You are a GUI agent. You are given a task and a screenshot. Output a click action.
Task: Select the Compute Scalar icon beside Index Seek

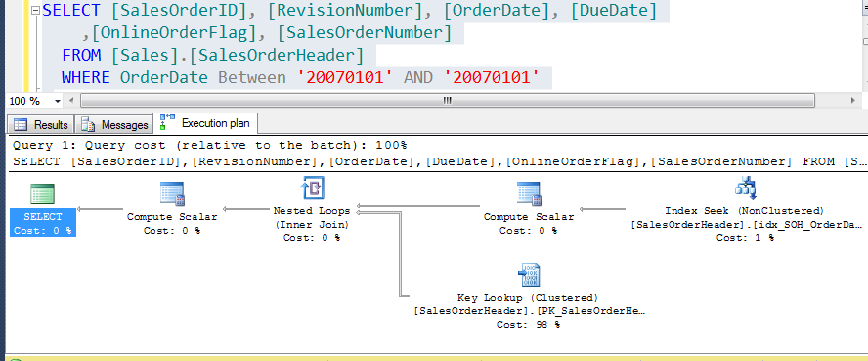pyautogui.click(x=529, y=194)
